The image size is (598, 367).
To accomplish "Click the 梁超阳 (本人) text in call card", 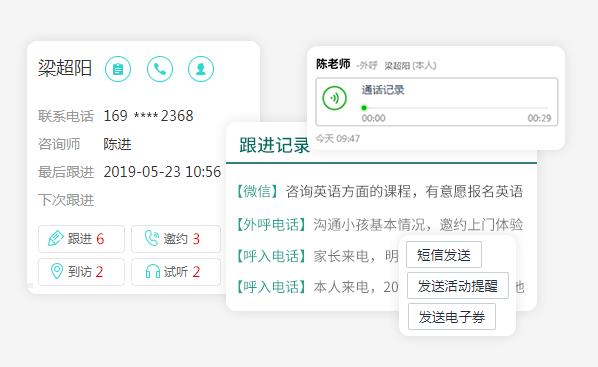I will click(x=410, y=66).
